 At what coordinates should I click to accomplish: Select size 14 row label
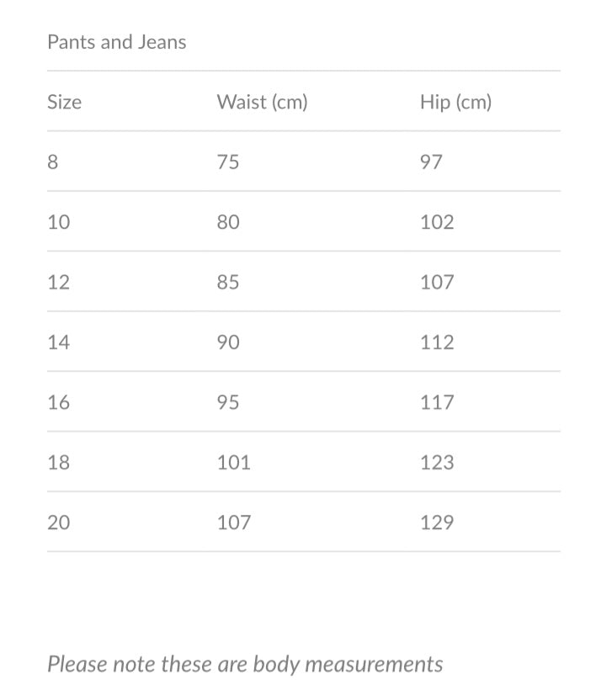[59, 342]
